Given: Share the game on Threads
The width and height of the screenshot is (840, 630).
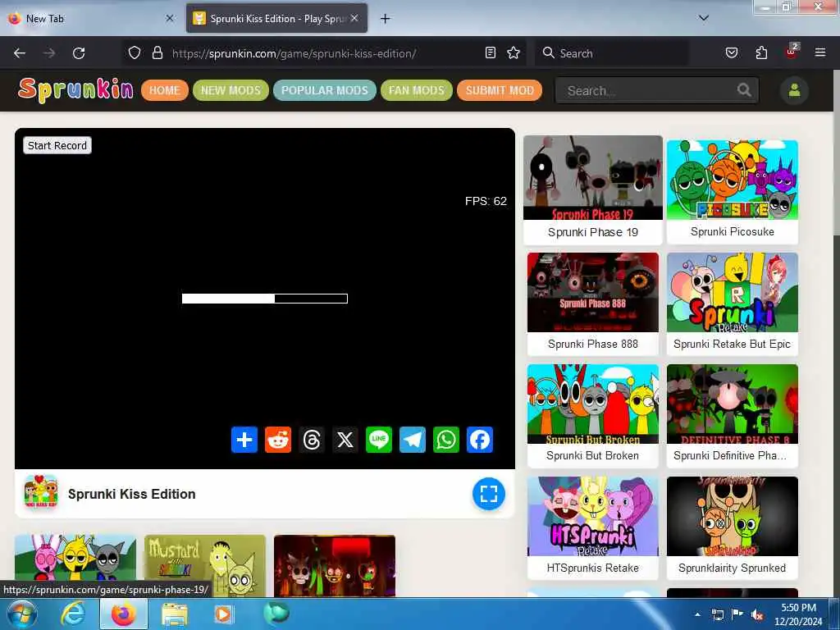Looking at the screenshot, I should [x=312, y=440].
